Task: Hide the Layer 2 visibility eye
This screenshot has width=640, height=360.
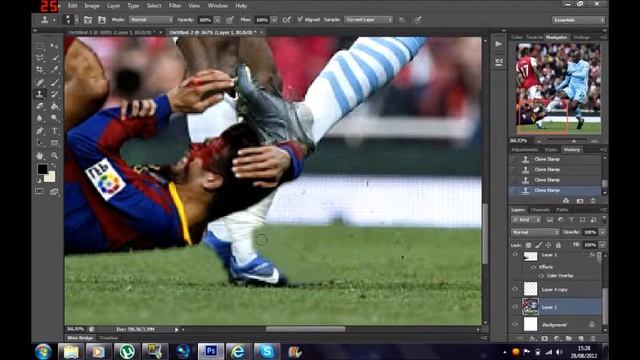Action: tap(515, 255)
